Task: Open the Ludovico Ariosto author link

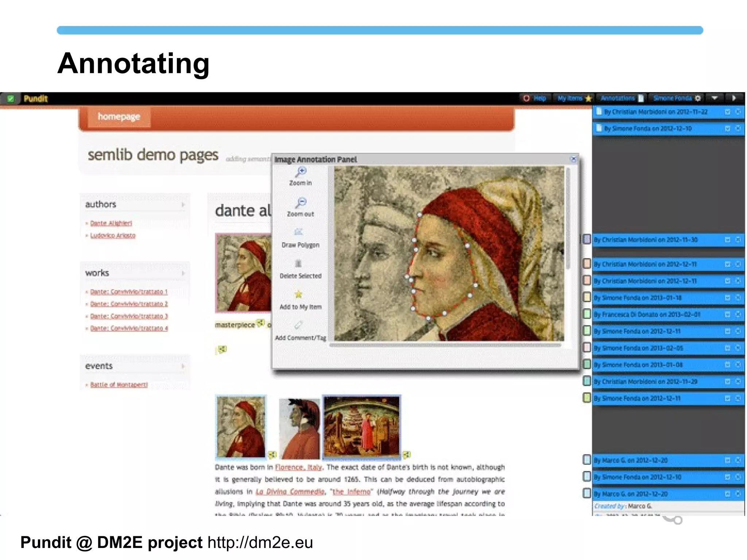Action: tap(113, 236)
